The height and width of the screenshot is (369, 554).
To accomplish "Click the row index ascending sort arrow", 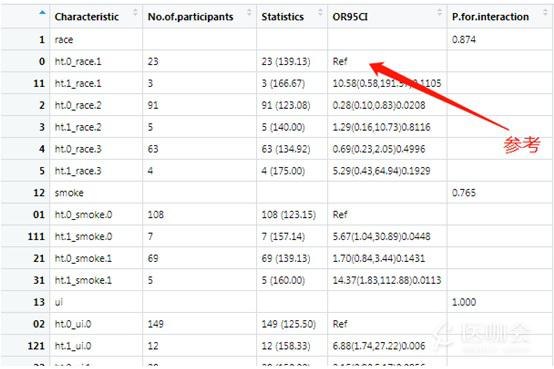I will coord(42,13).
